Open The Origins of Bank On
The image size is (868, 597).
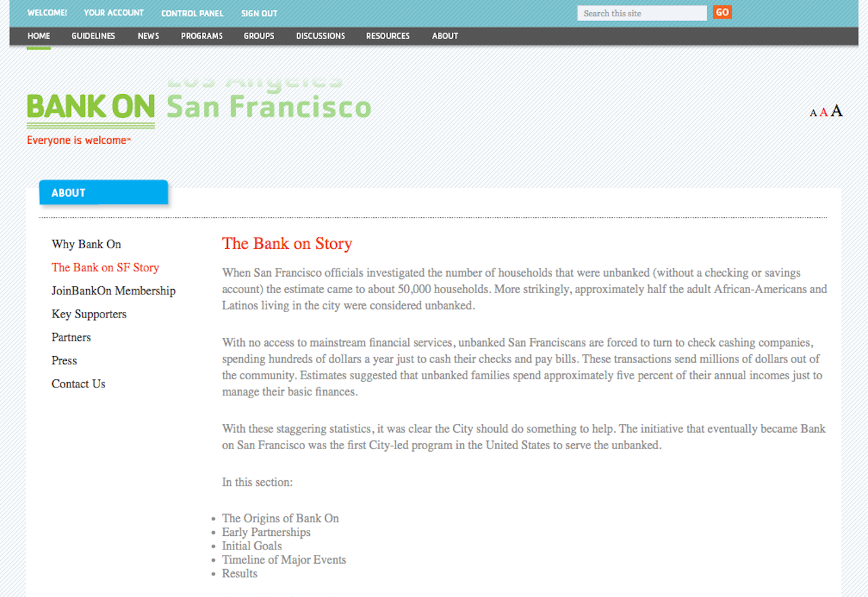tap(280, 518)
